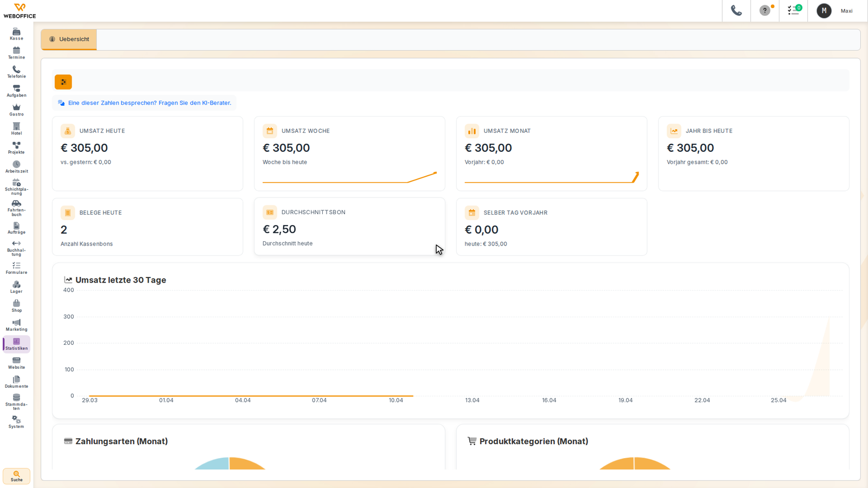Screen dimensions: 868x488
Task: Open Buchhaltung in sidebar
Action: click(16, 248)
